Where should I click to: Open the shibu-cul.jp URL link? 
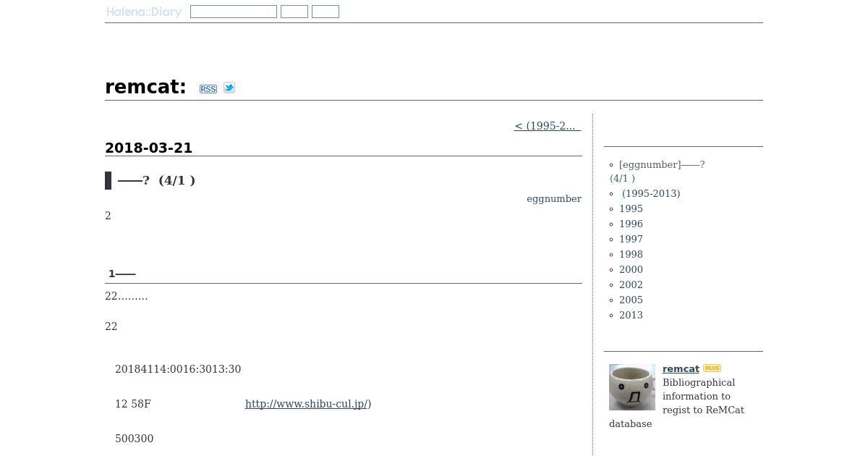coord(307,404)
